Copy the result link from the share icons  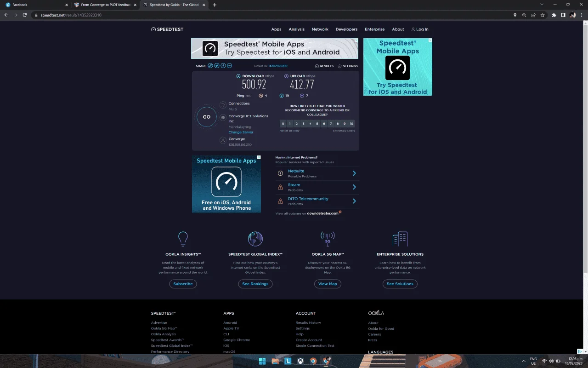210,66
